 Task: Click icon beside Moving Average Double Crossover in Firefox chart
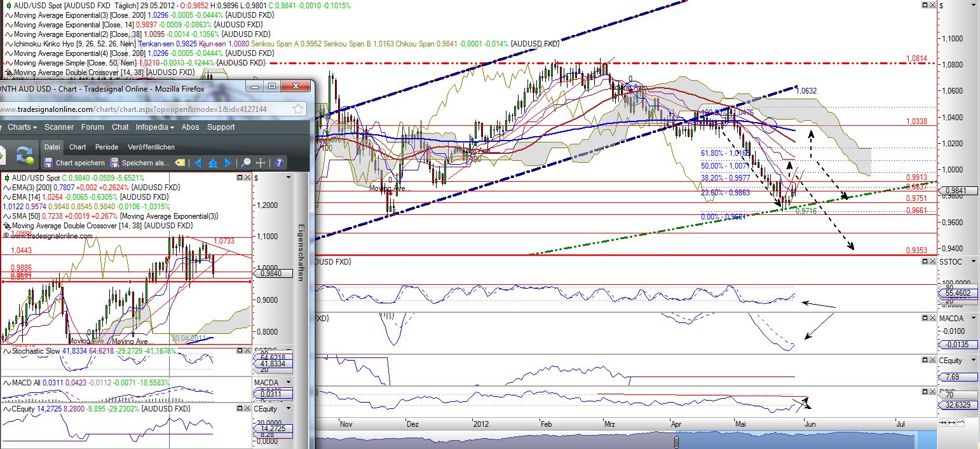click(7, 226)
